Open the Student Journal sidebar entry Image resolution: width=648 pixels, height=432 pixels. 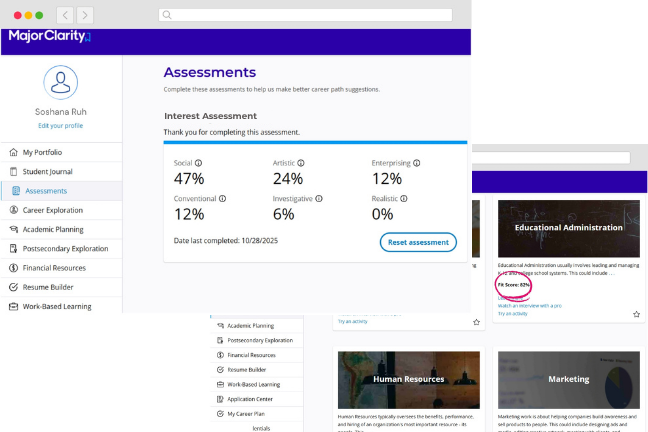pos(61,172)
